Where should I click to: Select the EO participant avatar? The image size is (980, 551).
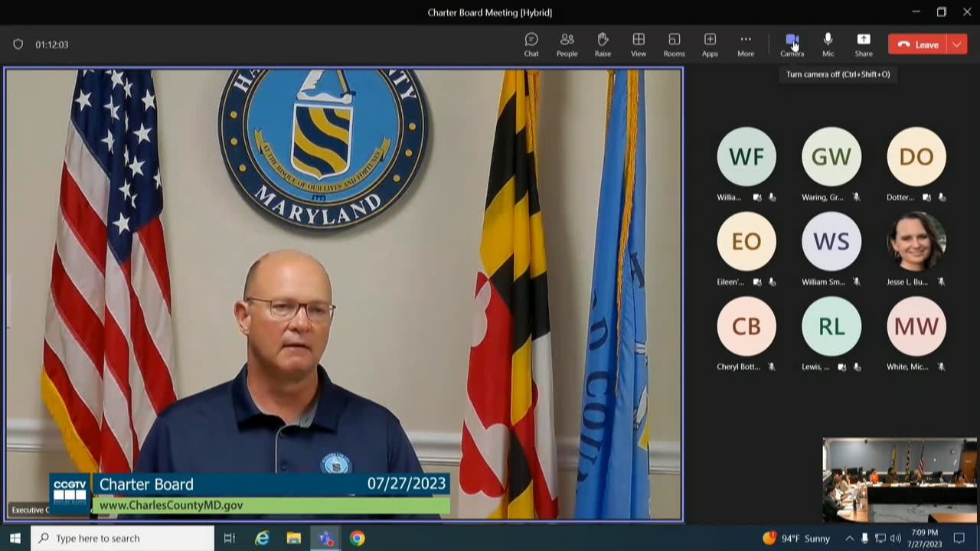[746, 241]
